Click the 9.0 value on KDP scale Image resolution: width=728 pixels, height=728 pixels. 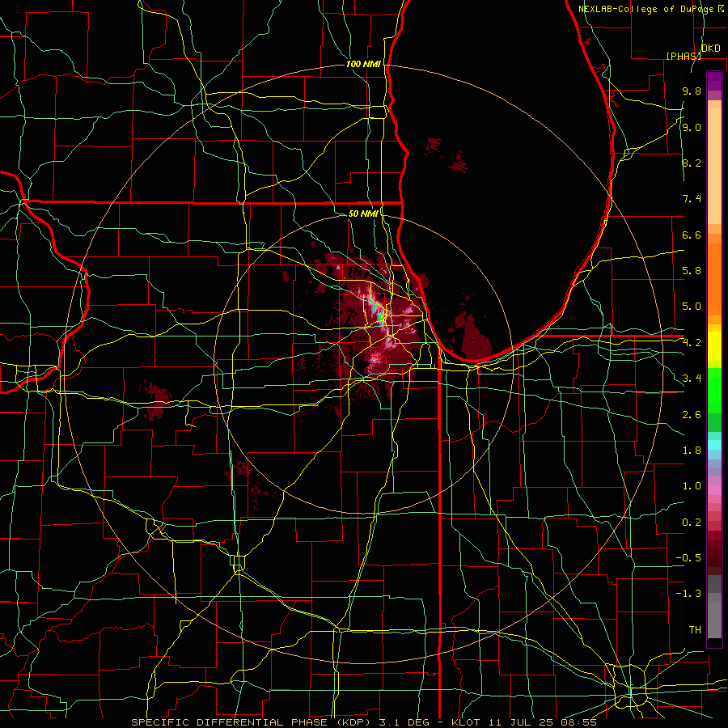point(692,127)
